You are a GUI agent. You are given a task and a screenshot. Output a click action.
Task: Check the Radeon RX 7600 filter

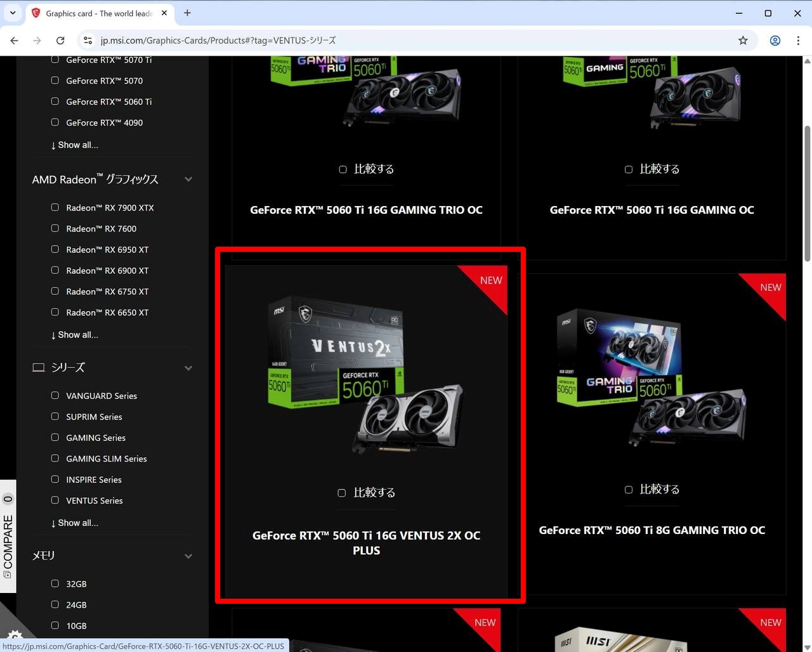(55, 228)
